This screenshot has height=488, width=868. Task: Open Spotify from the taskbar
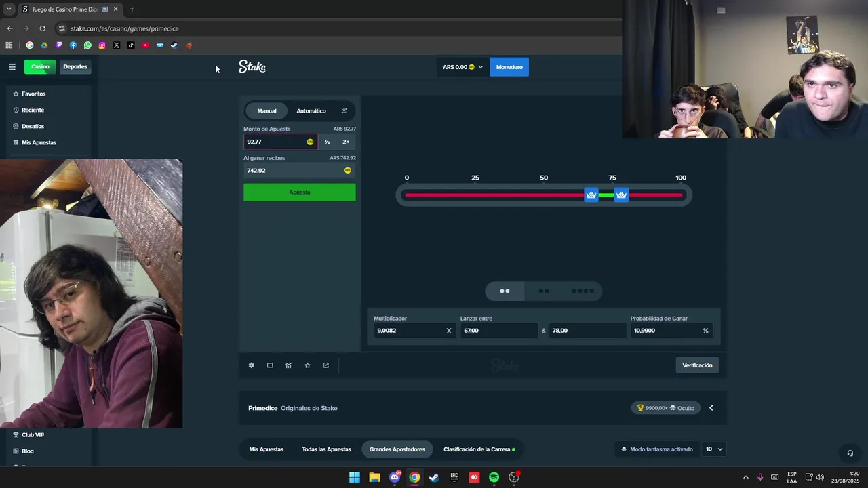[494, 477]
